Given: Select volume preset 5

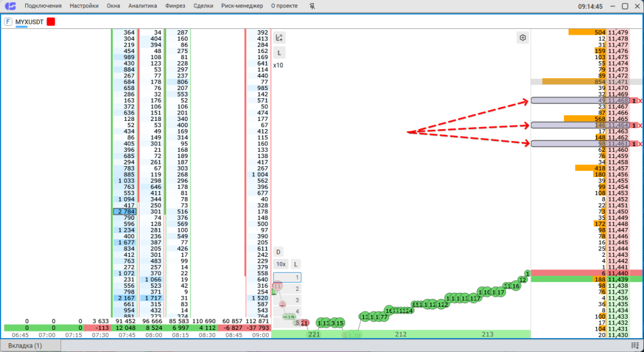Looking at the screenshot, I should point(287,322).
